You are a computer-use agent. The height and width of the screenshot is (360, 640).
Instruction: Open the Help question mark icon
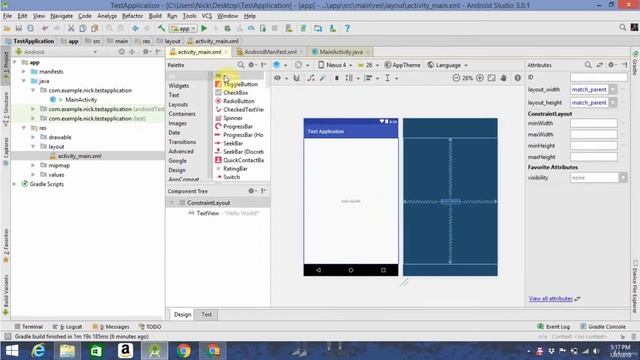(x=347, y=28)
